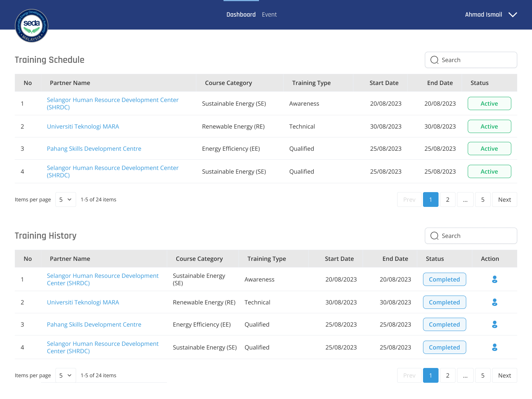
Task: Click ellipsis in Training History pagination
Action: 465,375
